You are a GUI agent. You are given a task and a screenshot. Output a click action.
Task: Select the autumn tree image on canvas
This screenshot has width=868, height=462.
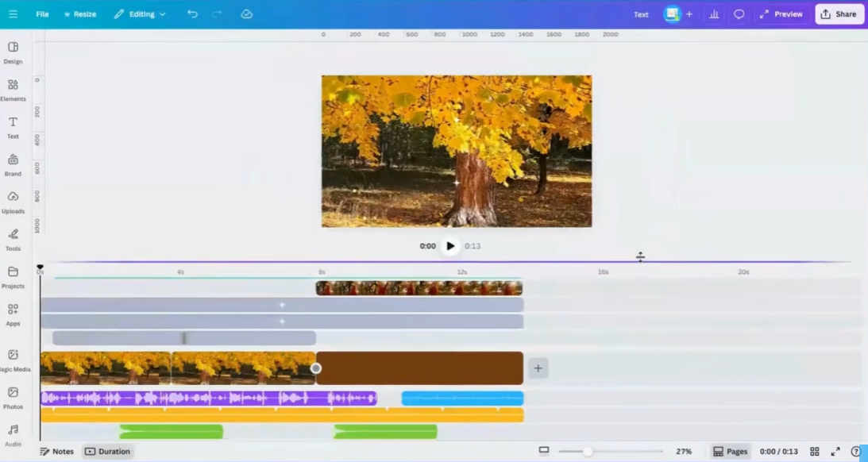click(457, 151)
